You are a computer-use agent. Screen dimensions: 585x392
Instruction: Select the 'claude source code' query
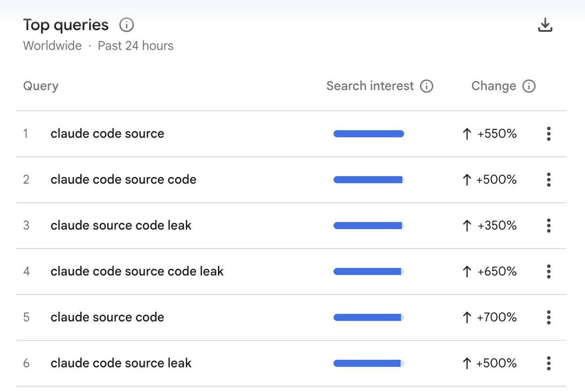[x=107, y=317]
